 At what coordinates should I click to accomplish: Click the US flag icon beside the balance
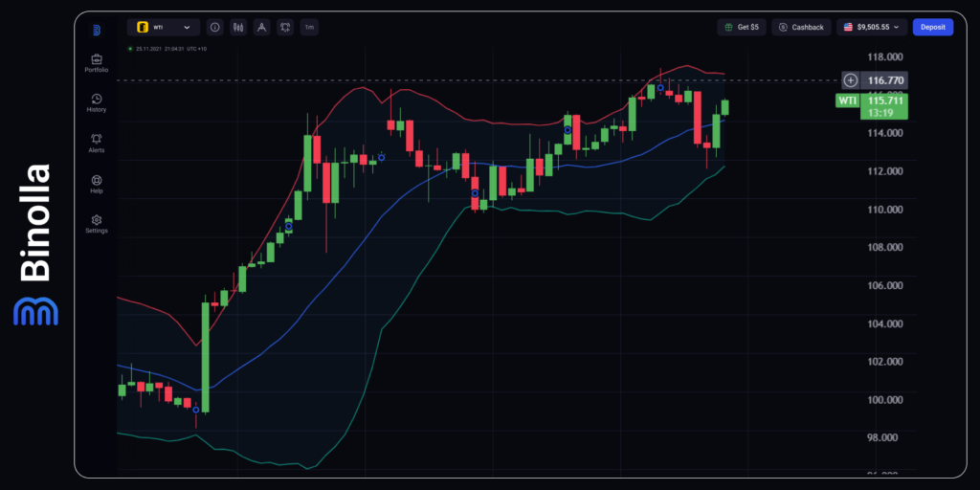point(848,27)
